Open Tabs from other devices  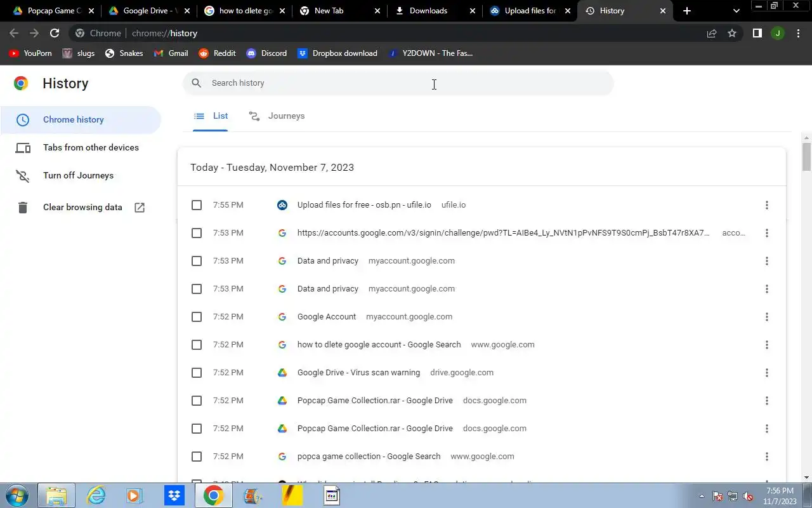81,148
